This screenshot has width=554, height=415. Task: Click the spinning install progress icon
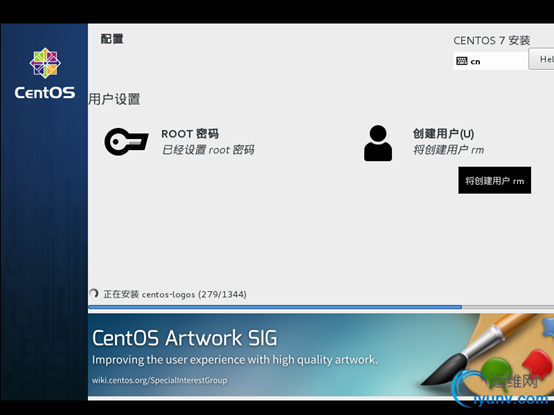pos(94,294)
